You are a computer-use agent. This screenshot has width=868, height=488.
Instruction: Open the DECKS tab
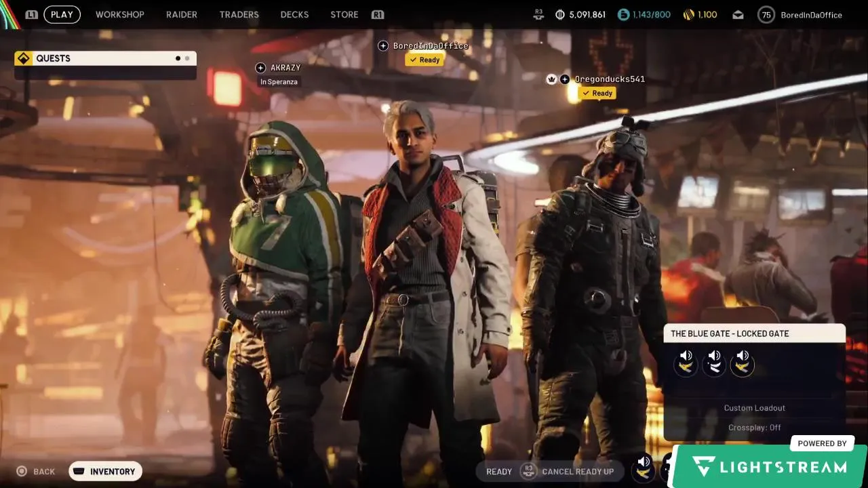click(294, 14)
